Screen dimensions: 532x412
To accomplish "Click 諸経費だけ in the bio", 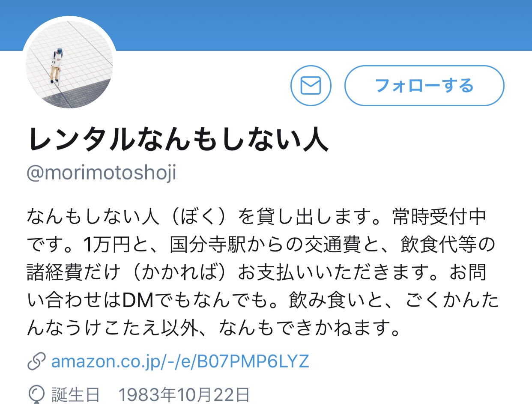I will tap(74, 272).
